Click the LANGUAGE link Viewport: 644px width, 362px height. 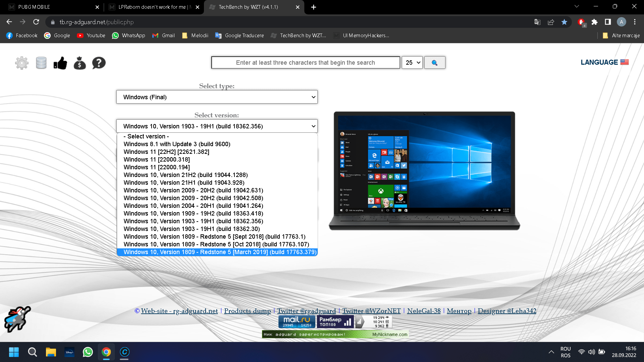(599, 62)
